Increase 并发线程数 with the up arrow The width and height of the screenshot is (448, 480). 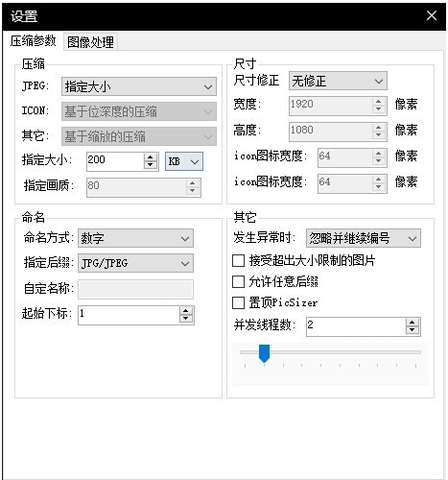click(x=413, y=323)
